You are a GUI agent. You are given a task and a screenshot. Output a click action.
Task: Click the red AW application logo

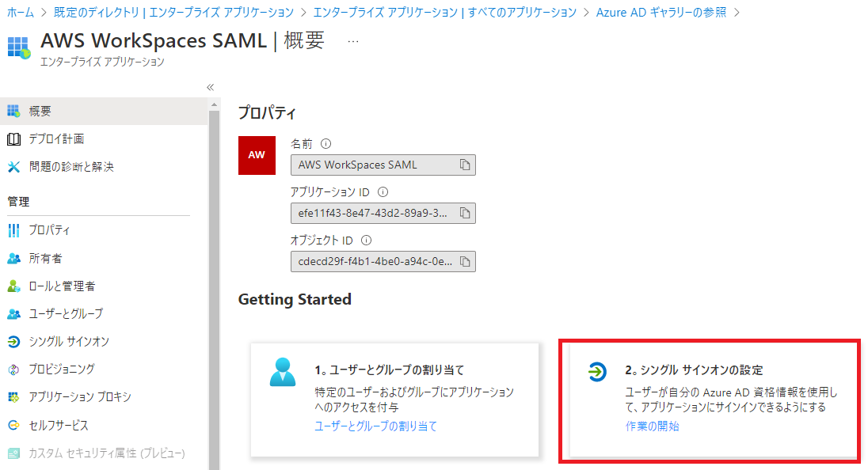click(257, 155)
